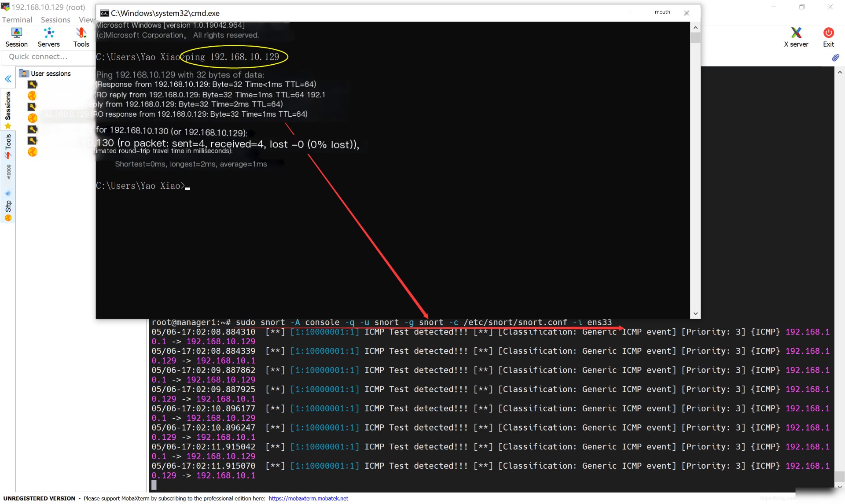Click the cmd.exe title bar icon
Screen dimensions: 845x504
point(104,13)
